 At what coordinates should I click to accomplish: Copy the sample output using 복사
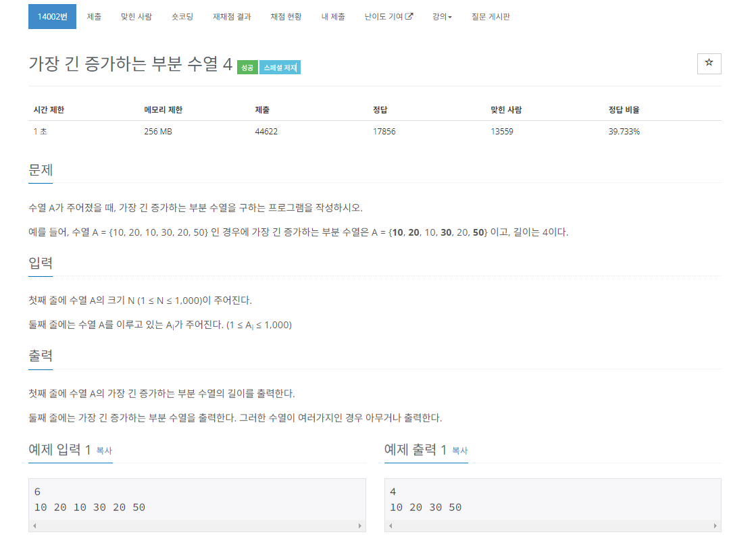click(x=460, y=450)
